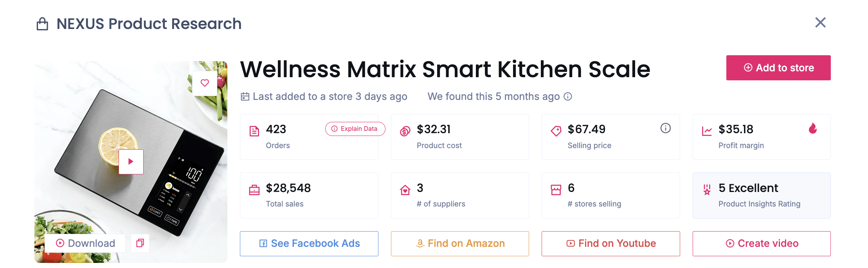Close the NEXUS Product Research dialog

[x=820, y=23]
